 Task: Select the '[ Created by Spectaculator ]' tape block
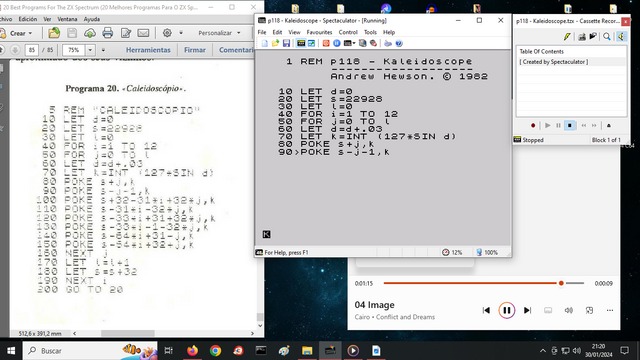point(571,62)
